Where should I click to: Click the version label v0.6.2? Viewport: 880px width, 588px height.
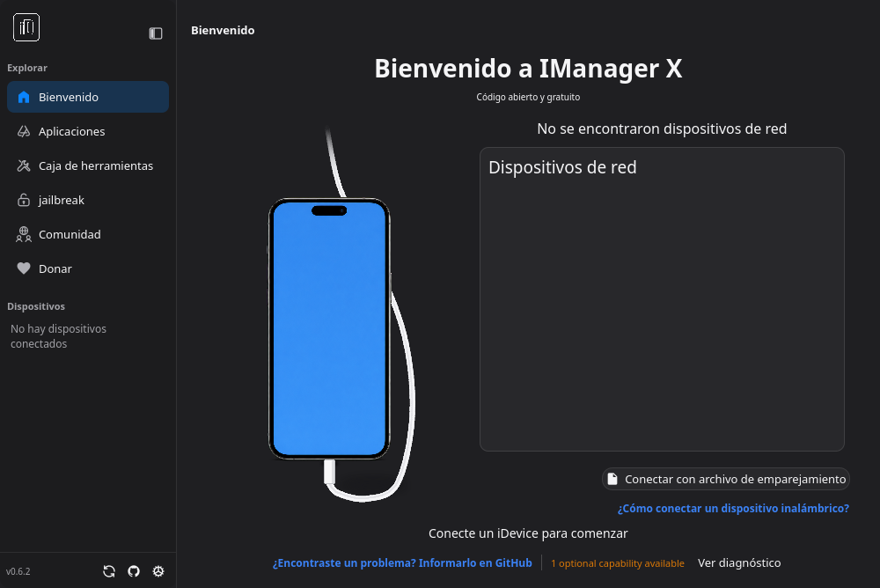18,571
